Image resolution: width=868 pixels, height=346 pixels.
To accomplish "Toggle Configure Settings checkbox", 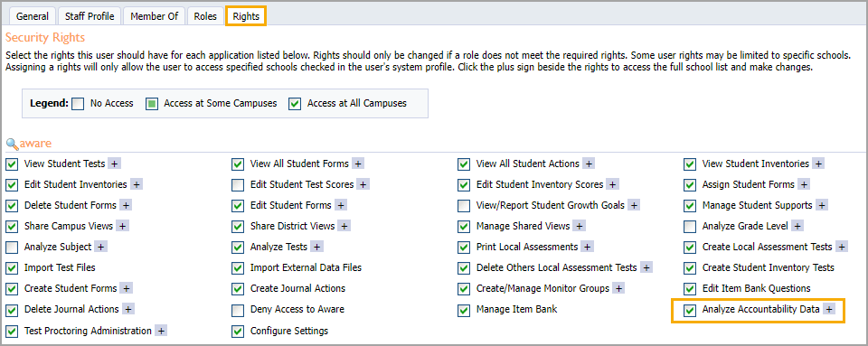I will (238, 331).
